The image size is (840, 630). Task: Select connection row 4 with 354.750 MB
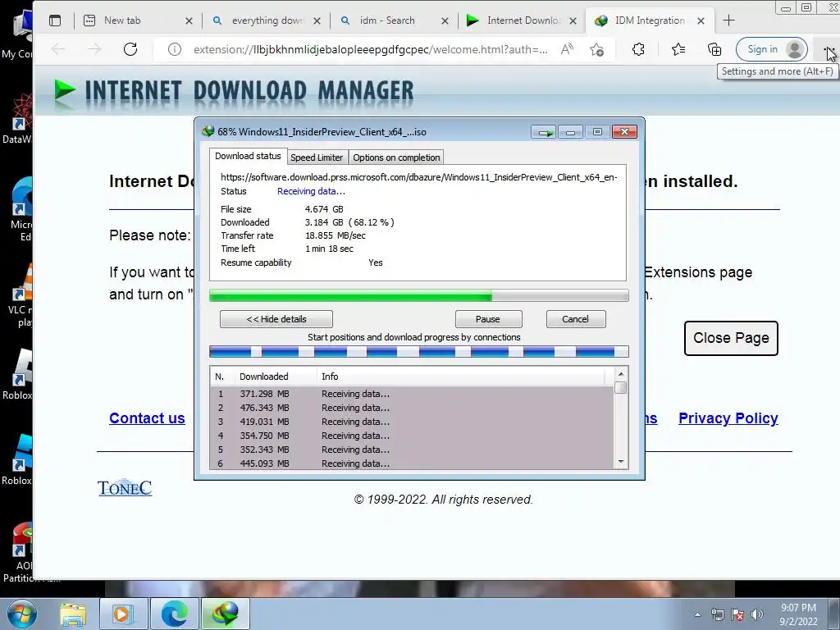point(412,436)
